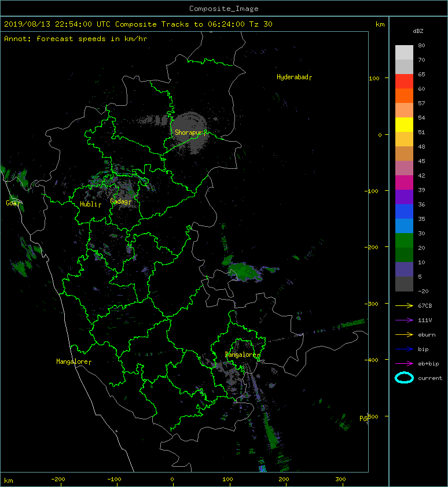448x487 pixels.
Task: Click the 0 tick on the horizontal km axis
Action: pos(172,479)
